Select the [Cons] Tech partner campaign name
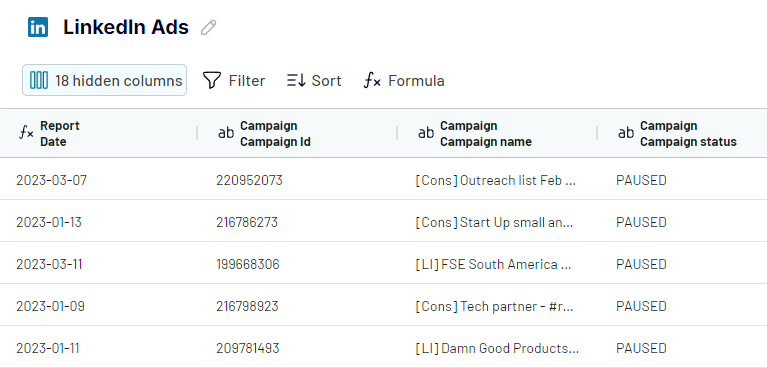The width and height of the screenshot is (767, 368). [x=494, y=306]
